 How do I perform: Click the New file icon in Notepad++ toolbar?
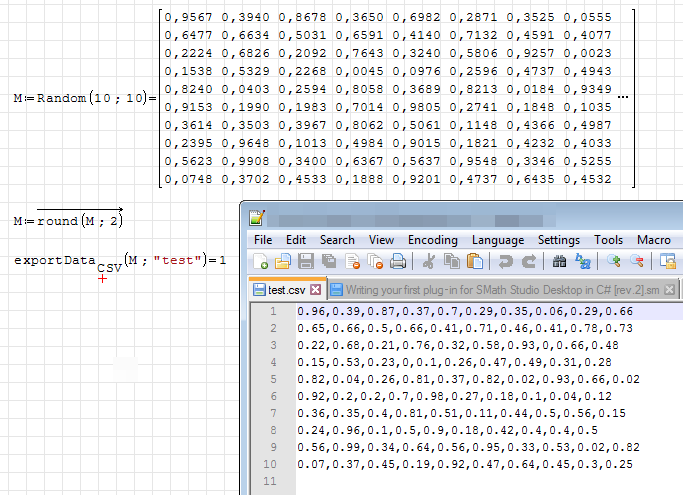[x=261, y=263]
